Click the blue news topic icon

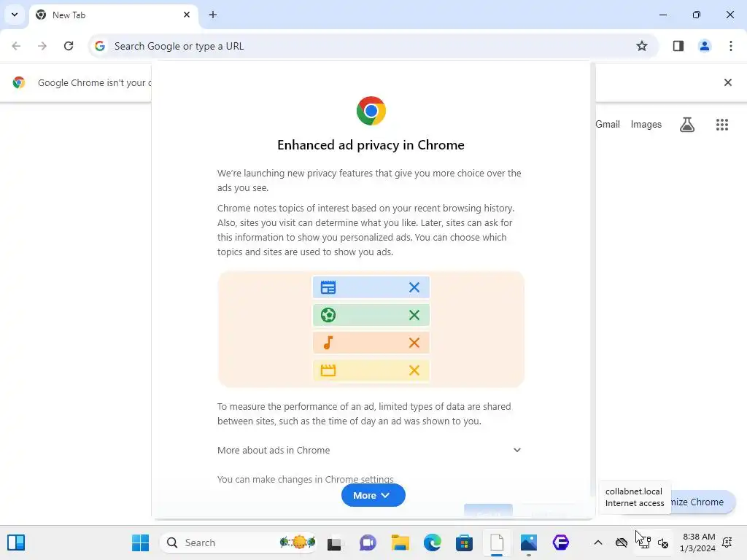click(x=328, y=287)
